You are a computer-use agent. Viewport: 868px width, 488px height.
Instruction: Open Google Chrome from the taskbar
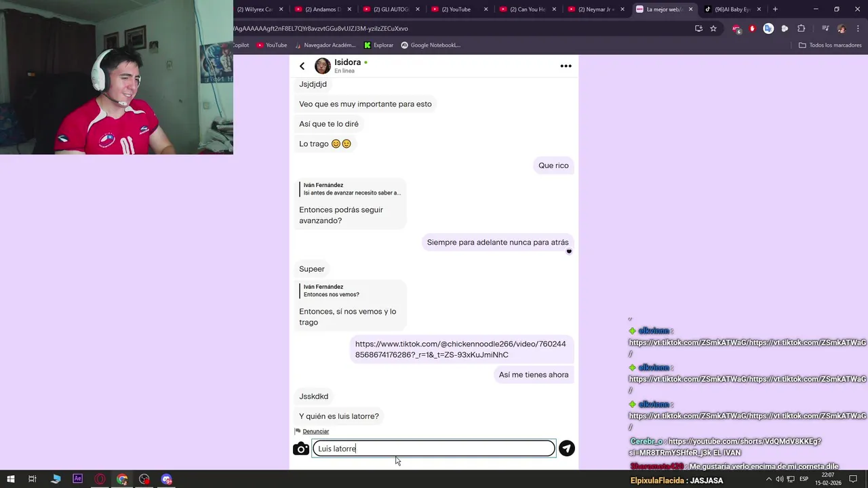(122, 479)
